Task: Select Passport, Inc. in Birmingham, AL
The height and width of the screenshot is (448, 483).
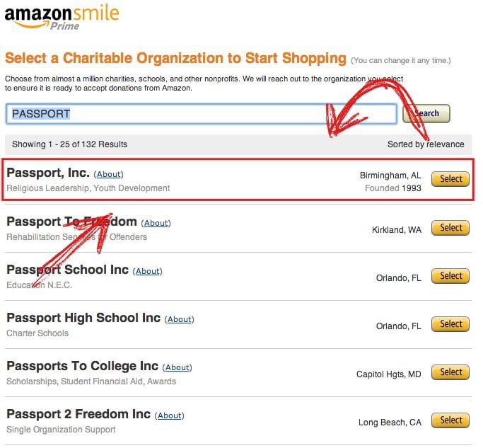Action: (450, 179)
